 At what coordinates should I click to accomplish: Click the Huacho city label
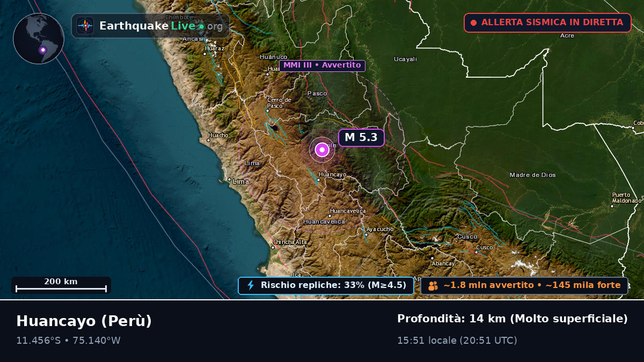click(218, 135)
